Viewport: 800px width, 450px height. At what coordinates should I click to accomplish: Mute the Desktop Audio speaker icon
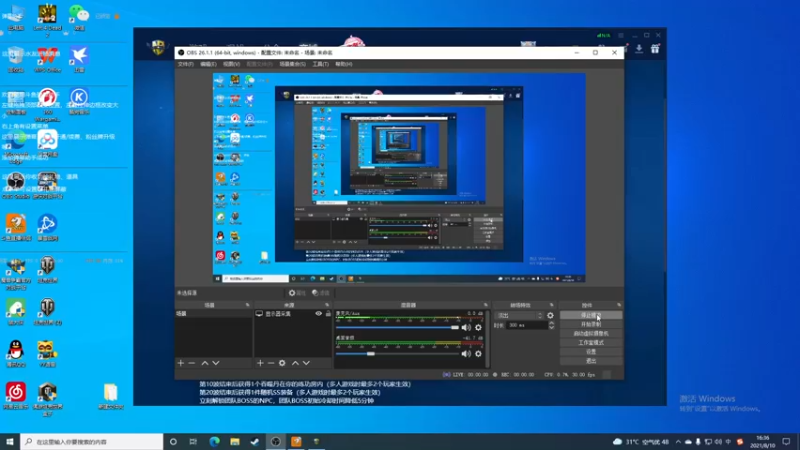(466, 354)
